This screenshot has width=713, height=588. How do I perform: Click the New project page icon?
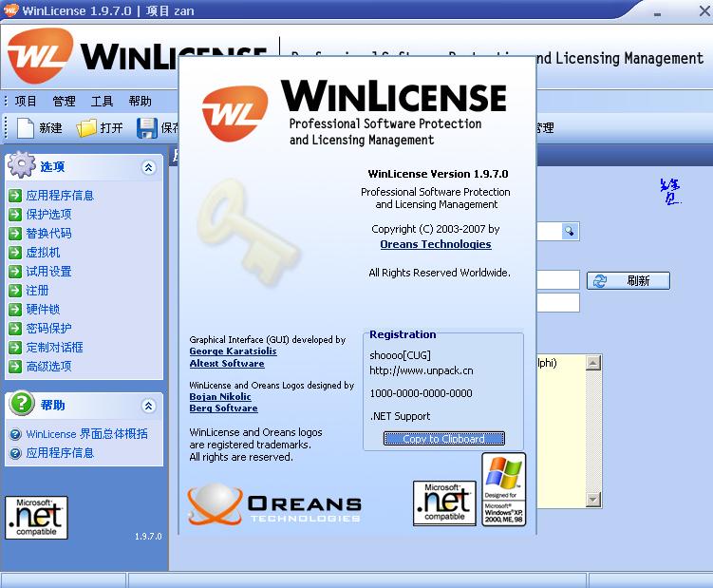point(26,128)
